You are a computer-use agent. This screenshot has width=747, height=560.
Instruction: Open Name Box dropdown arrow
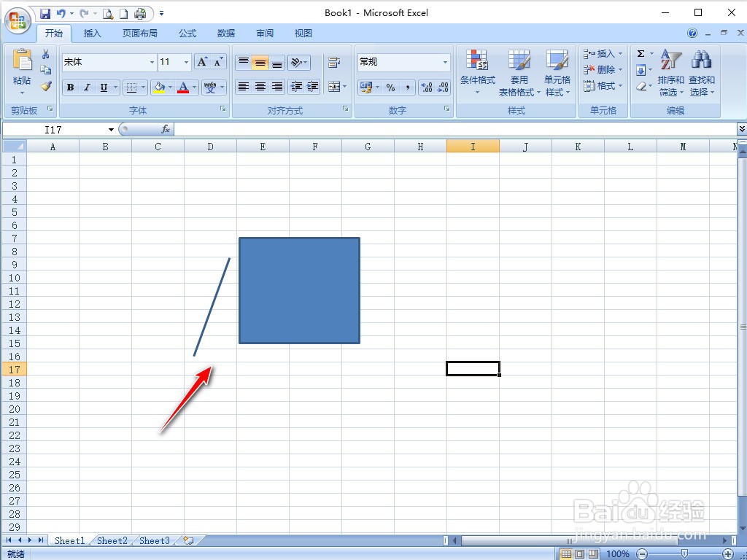click(111, 130)
